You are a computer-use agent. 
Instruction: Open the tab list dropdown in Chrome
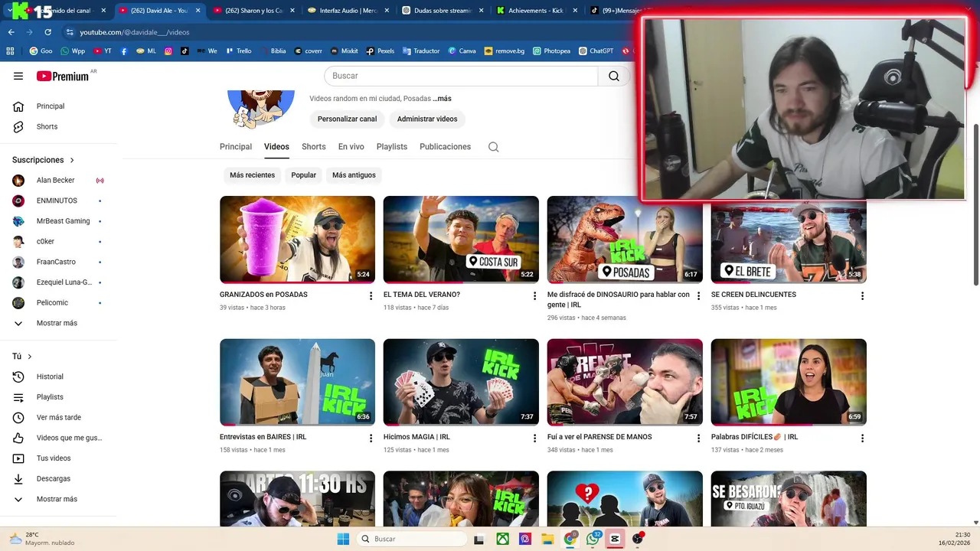tap(8, 11)
